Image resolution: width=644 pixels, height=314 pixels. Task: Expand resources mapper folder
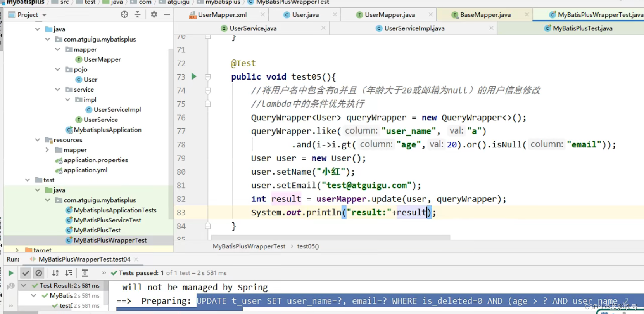coord(47,150)
